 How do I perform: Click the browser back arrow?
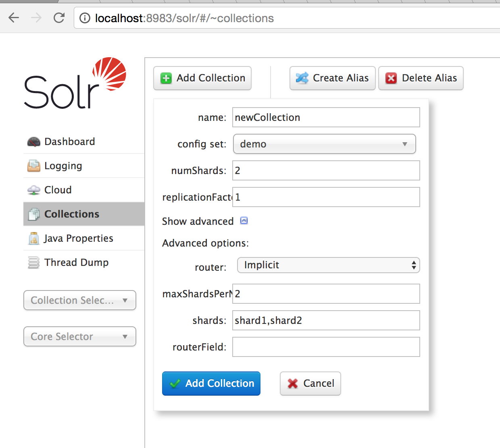[14, 18]
